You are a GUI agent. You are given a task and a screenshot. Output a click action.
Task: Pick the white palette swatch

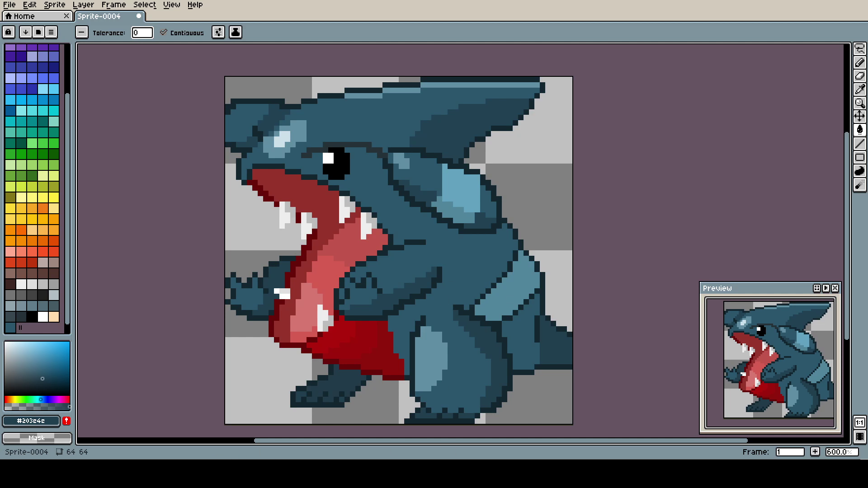pyautogui.click(x=43, y=317)
